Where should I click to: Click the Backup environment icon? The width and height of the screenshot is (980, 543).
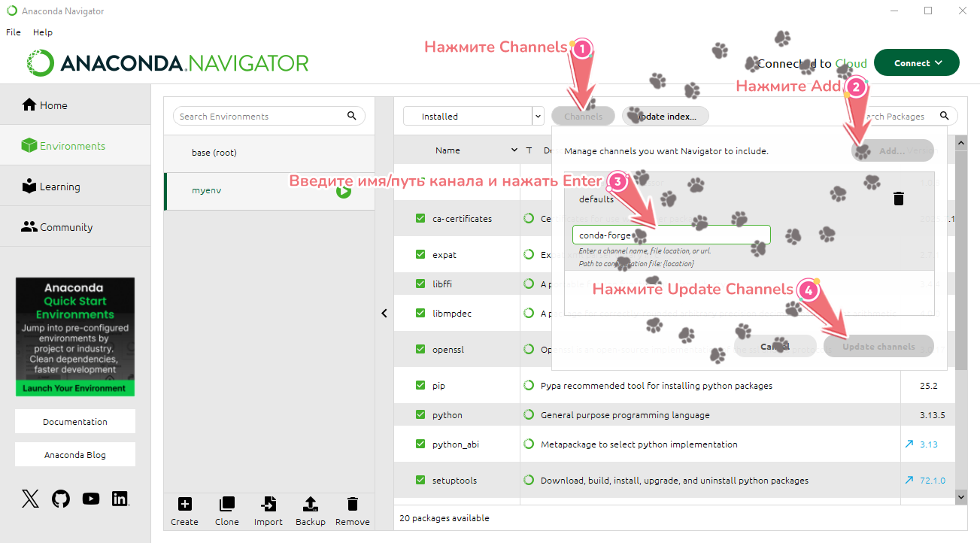click(x=310, y=505)
